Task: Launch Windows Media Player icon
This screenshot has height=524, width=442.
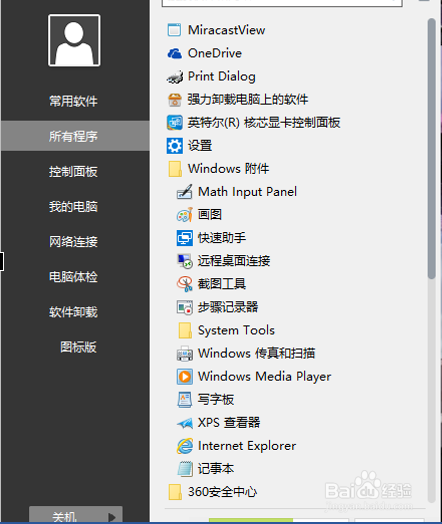Action: pyautogui.click(x=184, y=377)
